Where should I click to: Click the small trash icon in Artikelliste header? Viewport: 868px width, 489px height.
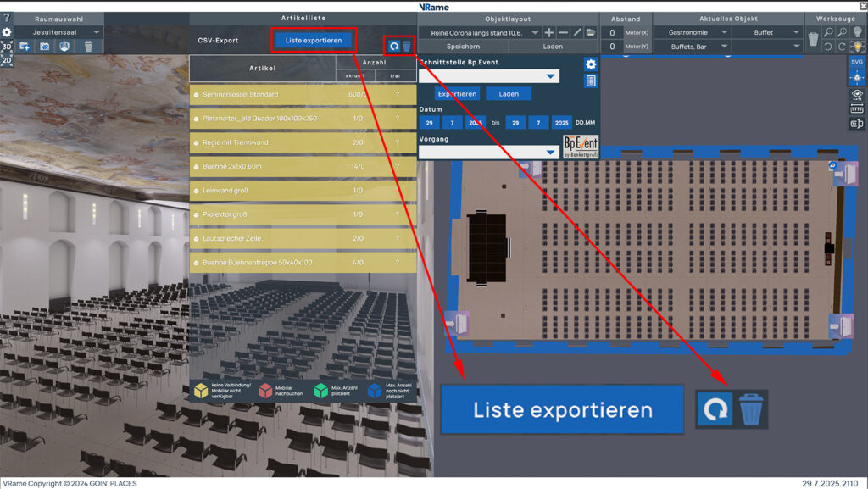point(407,47)
